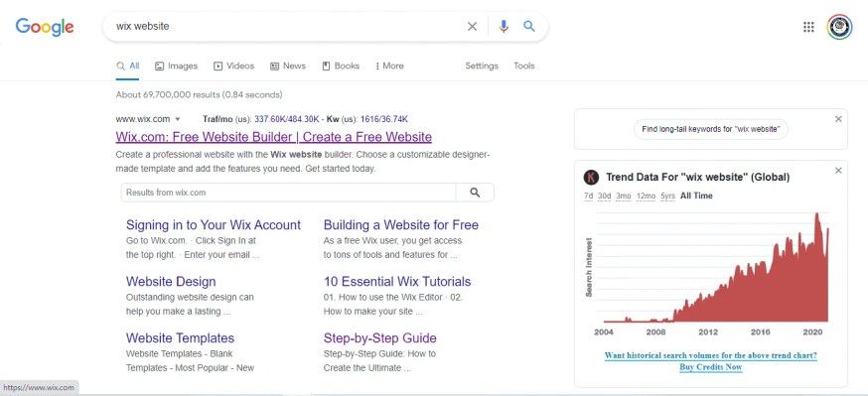868x396 pixels.
Task: Click the 'Search Interest' axis label
Action: tap(589, 268)
